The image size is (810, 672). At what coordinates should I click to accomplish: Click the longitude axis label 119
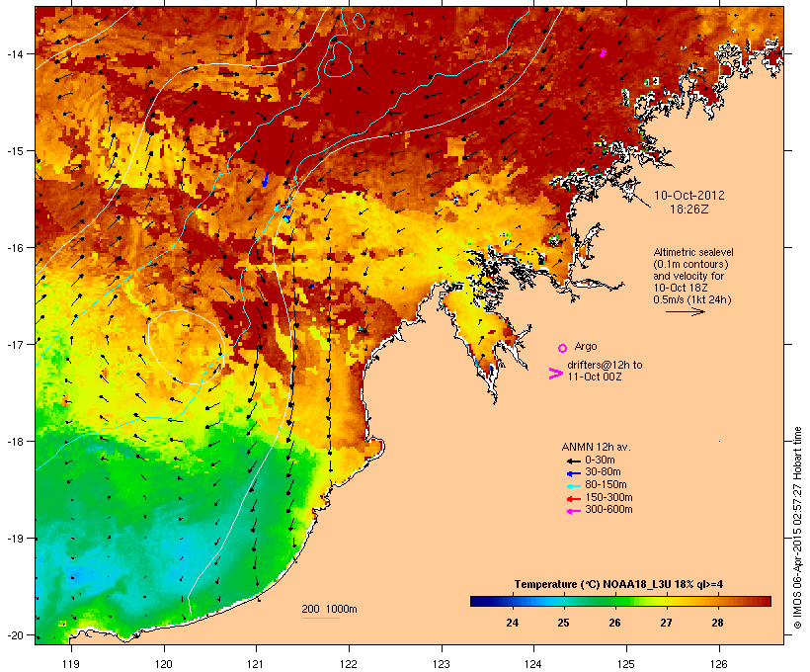[71, 664]
